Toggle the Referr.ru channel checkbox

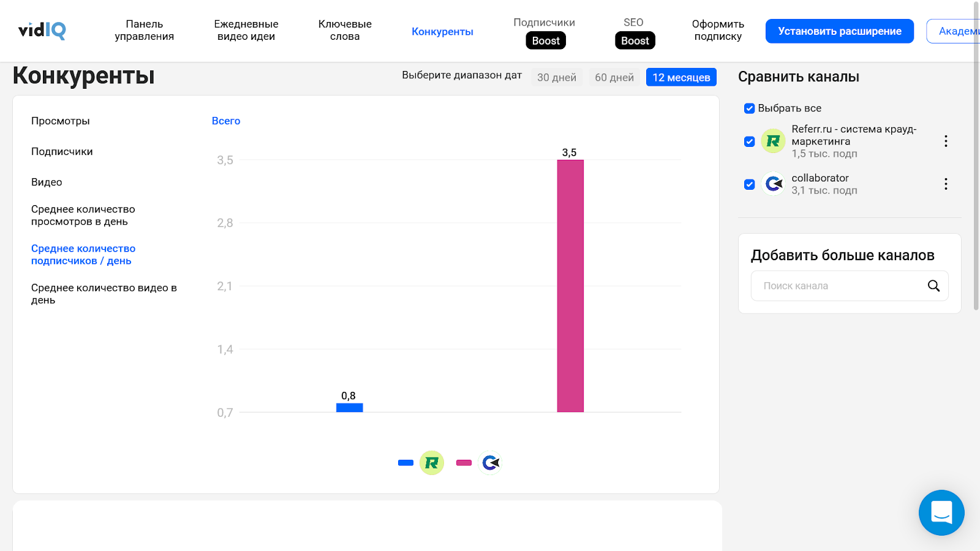coord(749,141)
